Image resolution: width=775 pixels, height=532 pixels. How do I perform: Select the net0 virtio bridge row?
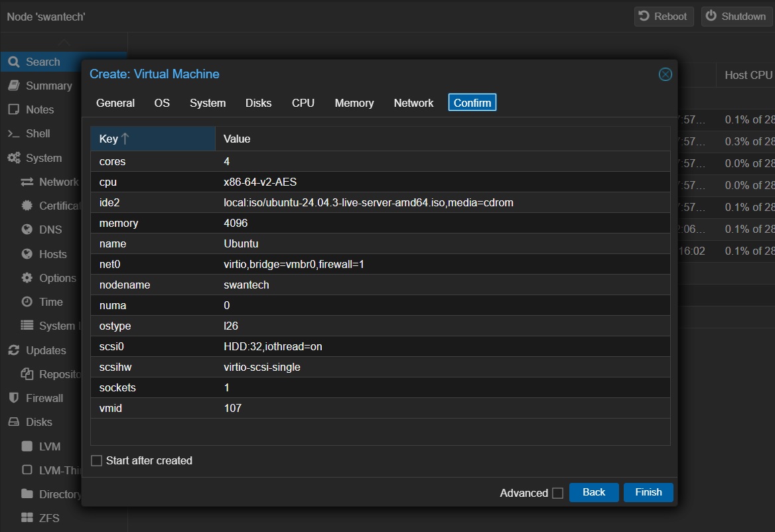click(x=380, y=264)
